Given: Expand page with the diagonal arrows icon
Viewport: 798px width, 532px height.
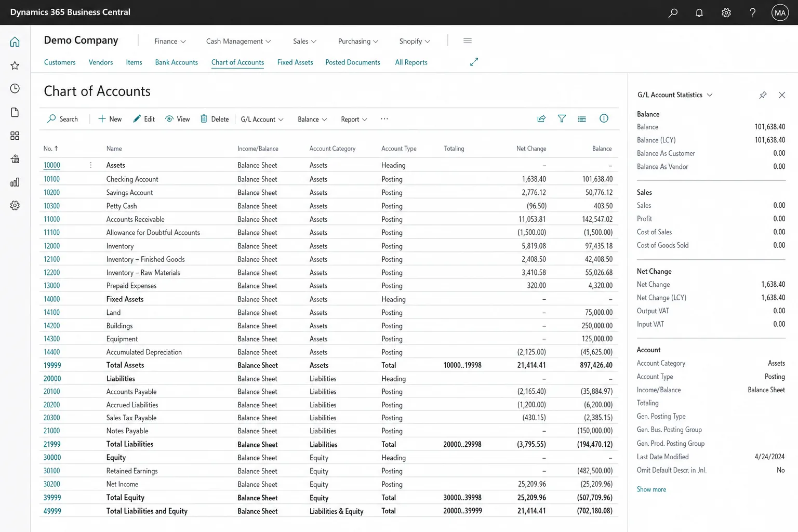Looking at the screenshot, I should 474,62.
